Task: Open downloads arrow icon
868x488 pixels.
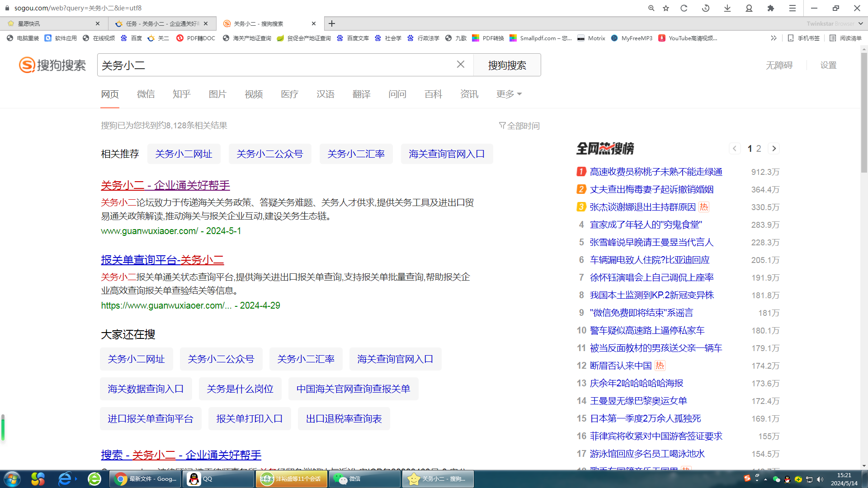Action: click(x=727, y=8)
